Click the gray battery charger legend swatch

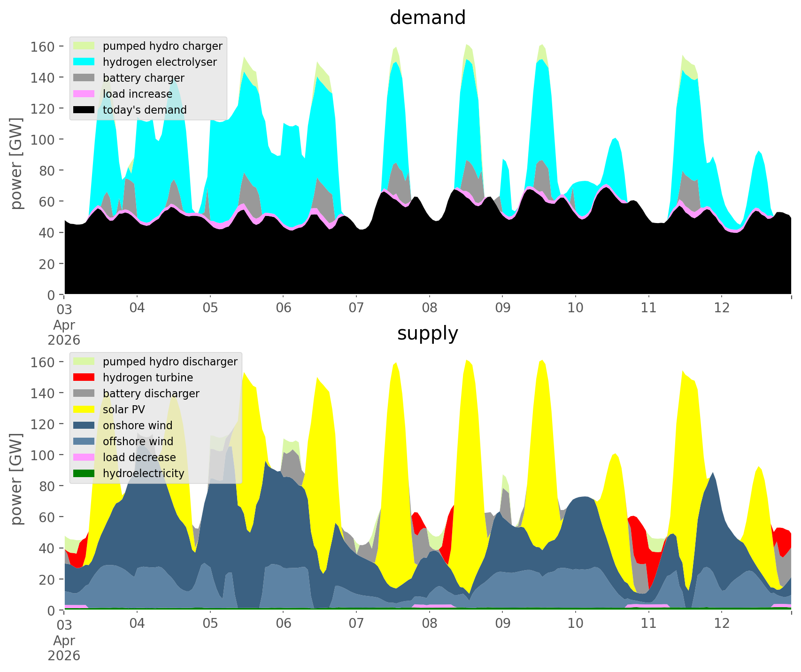(84, 78)
